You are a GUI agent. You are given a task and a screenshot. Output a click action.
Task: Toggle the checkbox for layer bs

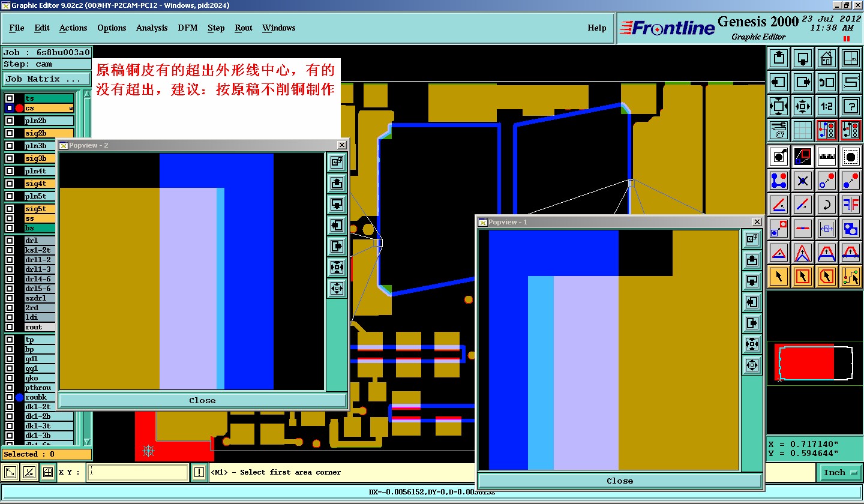pos(10,228)
